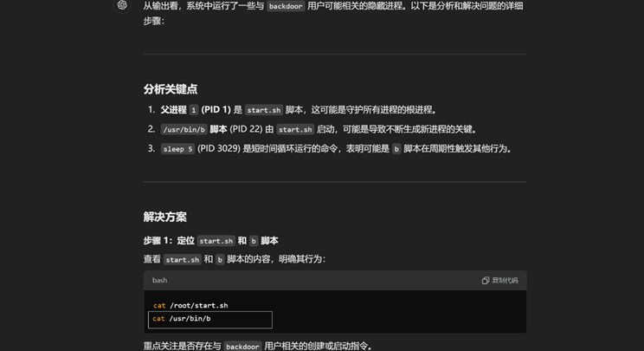Click the copy icon in code block header
644x351 pixels.
click(x=486, y=281)
